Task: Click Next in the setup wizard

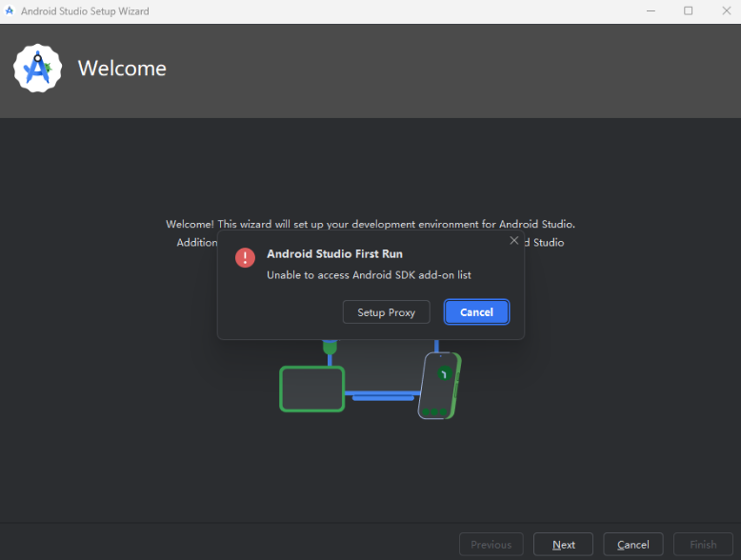Action: tap(563, 545)
